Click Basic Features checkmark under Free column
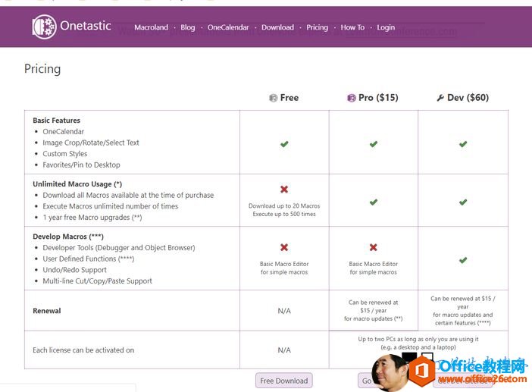 284,143
